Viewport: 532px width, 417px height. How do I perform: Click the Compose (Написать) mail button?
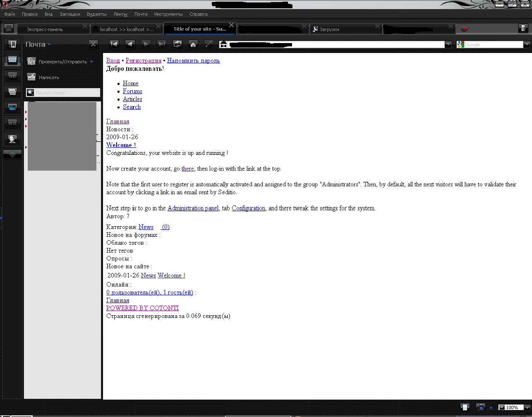pyautogui.click(x=31, y=77)
